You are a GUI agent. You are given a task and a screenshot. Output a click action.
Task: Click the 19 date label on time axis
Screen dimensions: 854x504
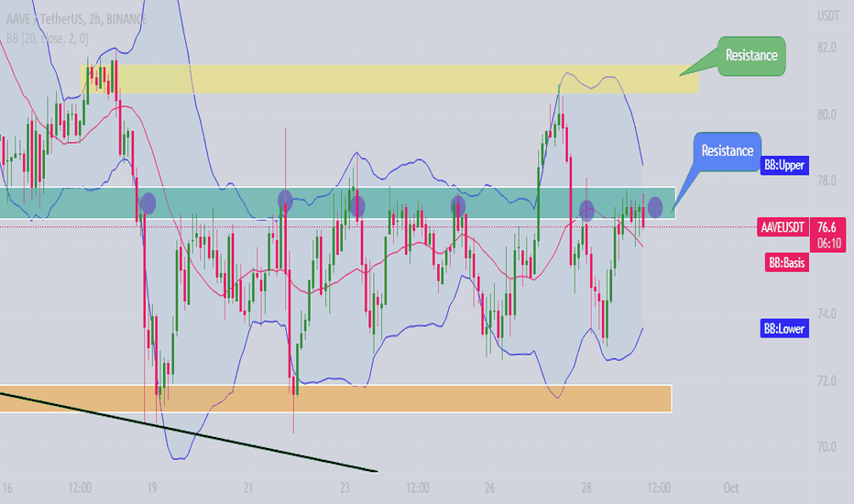point(152,488)
